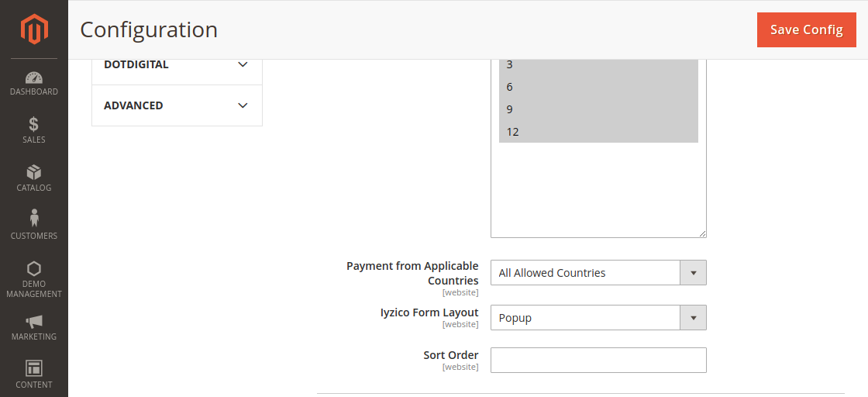Screen dimensions: 868x397
Task: Select installment option 6 in list
Action: point(598,87)
